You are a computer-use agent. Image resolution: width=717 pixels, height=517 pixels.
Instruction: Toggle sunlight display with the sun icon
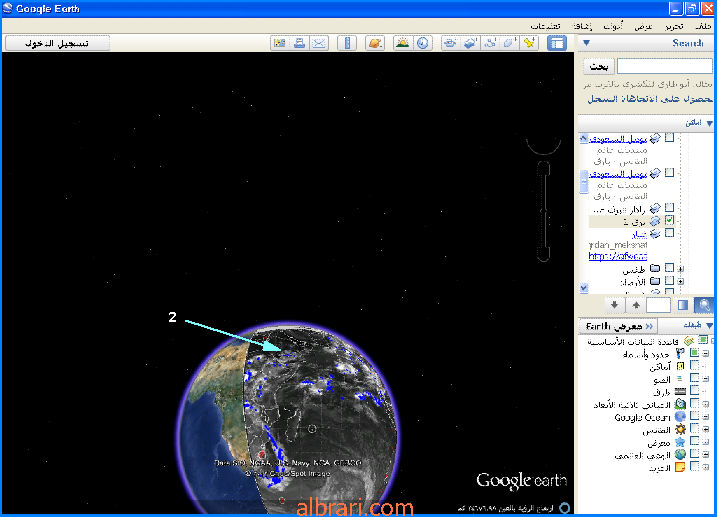[403, 43]
